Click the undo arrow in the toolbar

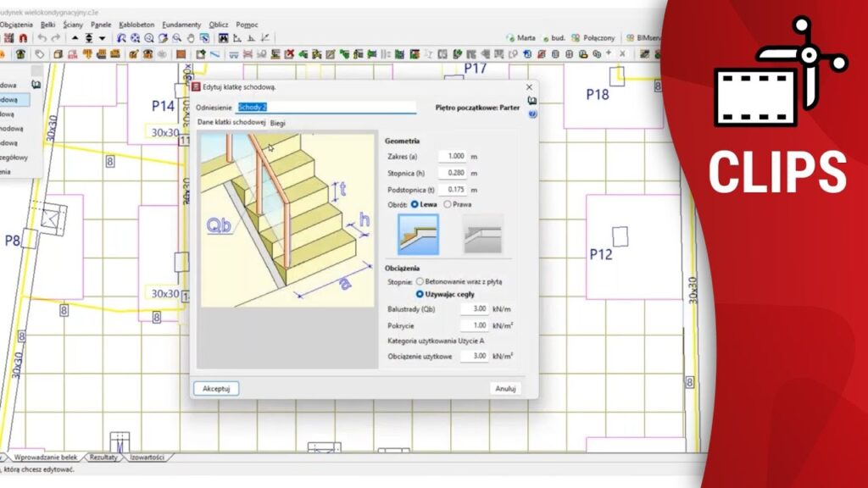click(x=42, y=38)
